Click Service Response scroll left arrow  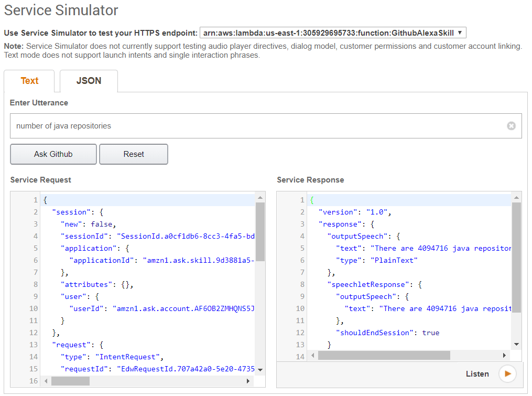point(312,355)
